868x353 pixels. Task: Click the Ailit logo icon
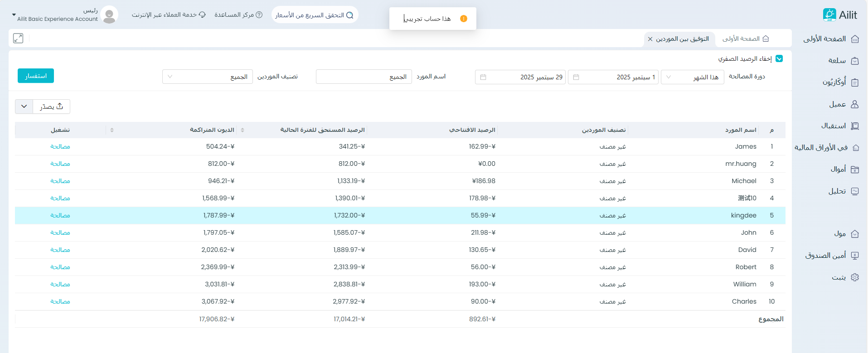(x=829, y=15)
